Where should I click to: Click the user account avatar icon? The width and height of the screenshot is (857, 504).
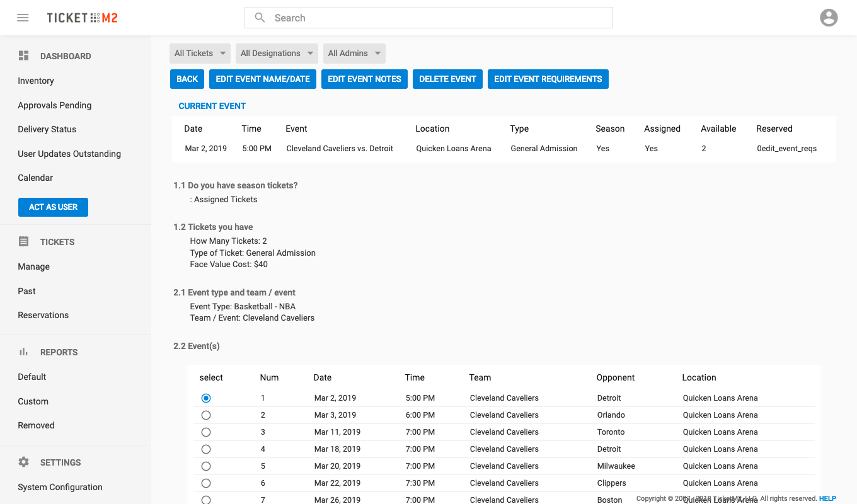[829, 18]
